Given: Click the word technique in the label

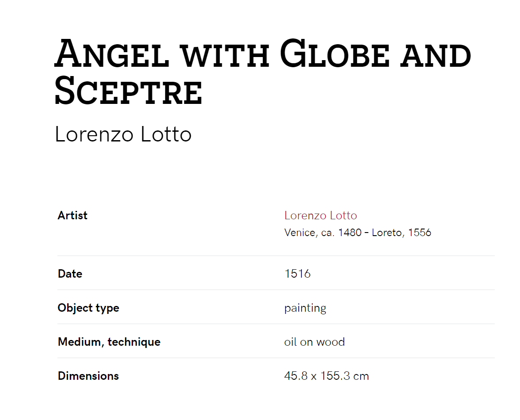Looking at the screenshot, I should [134, 342].
